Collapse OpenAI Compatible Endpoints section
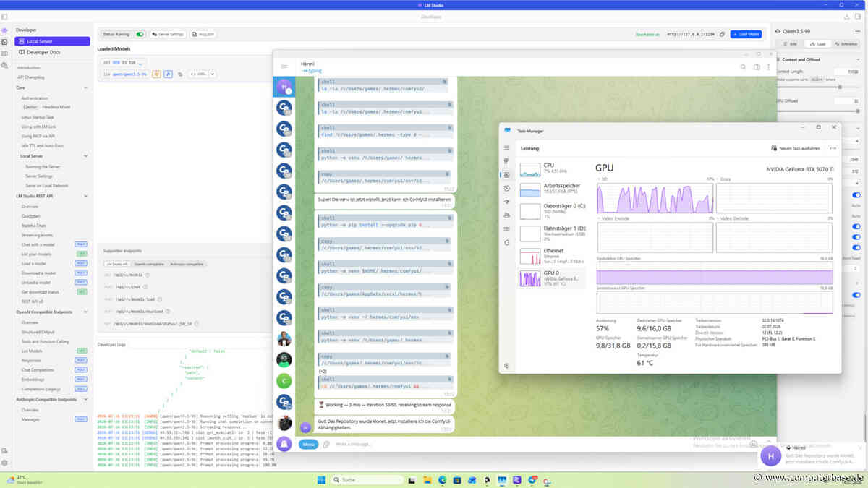 86,312
